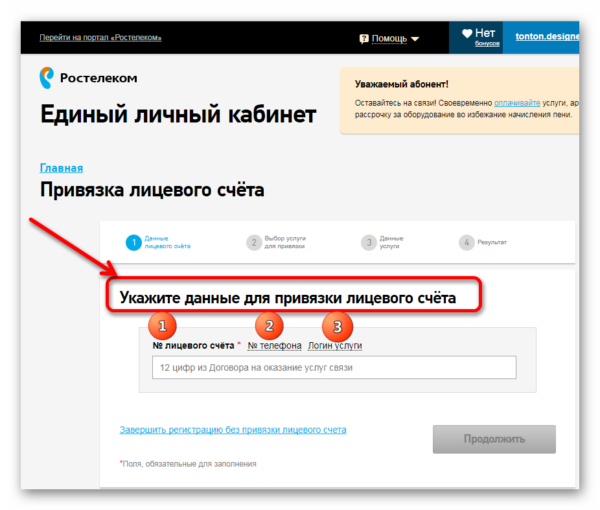Focus the 12-digit account number field

(334, 367)
